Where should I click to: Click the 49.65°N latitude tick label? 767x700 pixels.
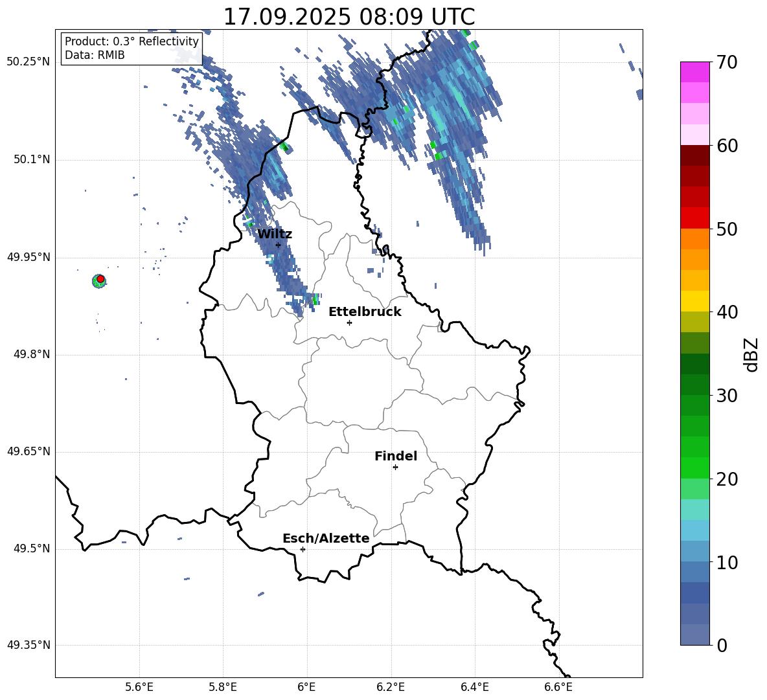(x=29, y=451)
